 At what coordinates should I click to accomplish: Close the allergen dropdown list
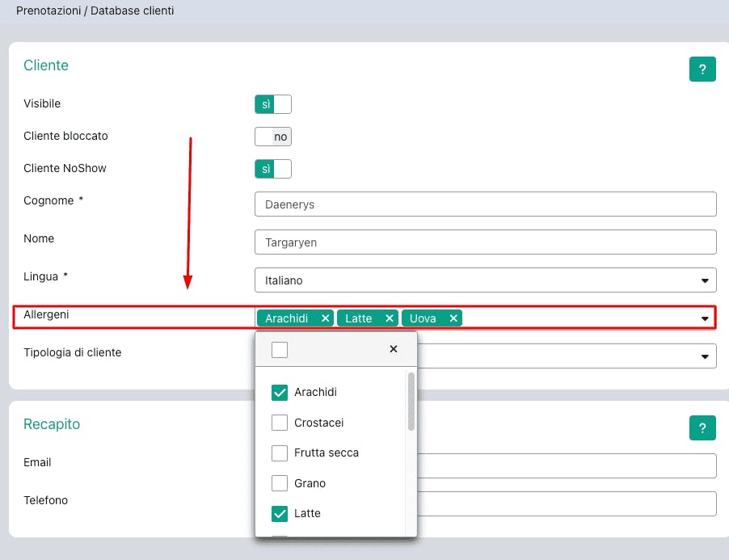[x=394, y=349]
